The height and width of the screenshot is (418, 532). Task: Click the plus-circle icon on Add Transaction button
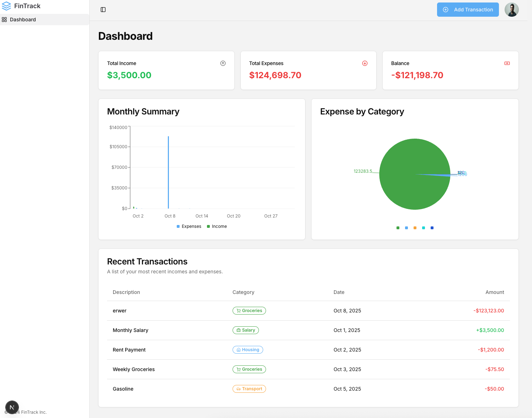pyautogui.click(x=446, y=10)
